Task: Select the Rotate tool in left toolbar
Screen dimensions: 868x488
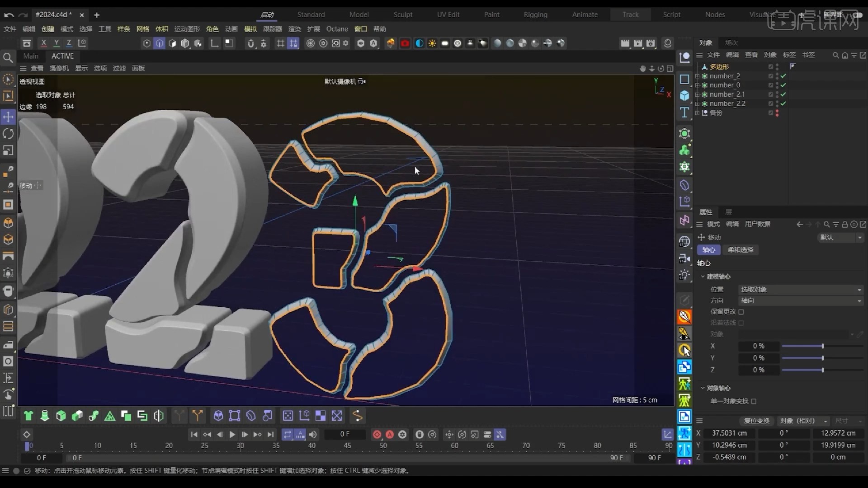Action: [x=8, y=134]
